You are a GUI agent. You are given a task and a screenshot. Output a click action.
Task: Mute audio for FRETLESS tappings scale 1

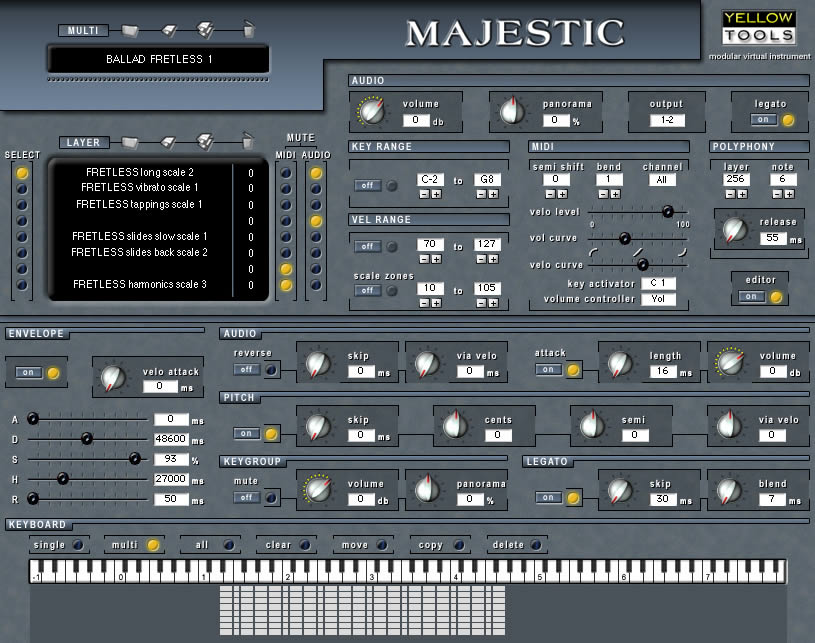(316, 205)
